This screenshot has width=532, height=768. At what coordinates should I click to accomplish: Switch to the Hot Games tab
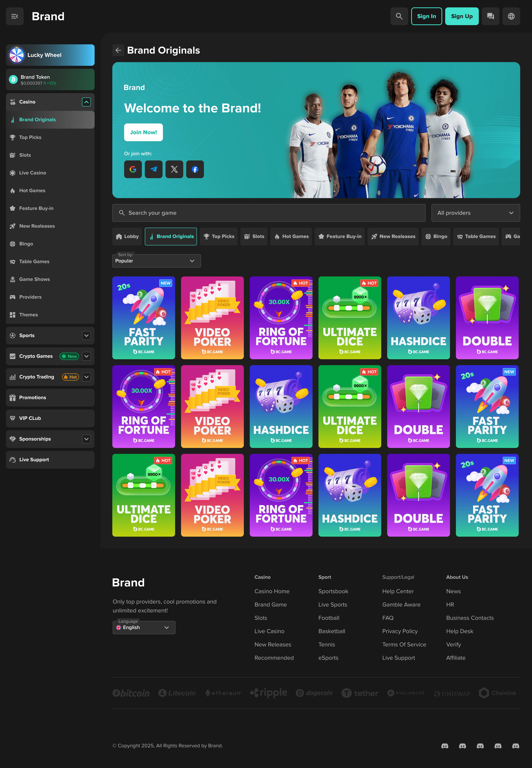click(x=291, y=236)
